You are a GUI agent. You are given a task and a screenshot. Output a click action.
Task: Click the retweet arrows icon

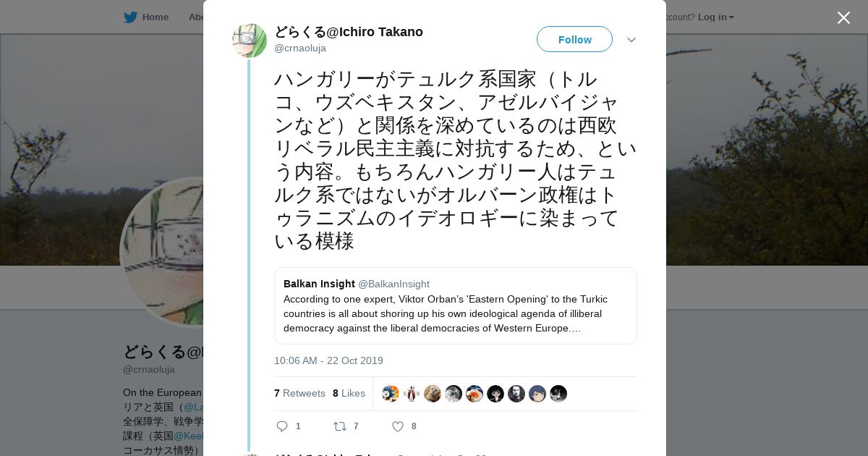pyautogui.click(x=339, y=426)
